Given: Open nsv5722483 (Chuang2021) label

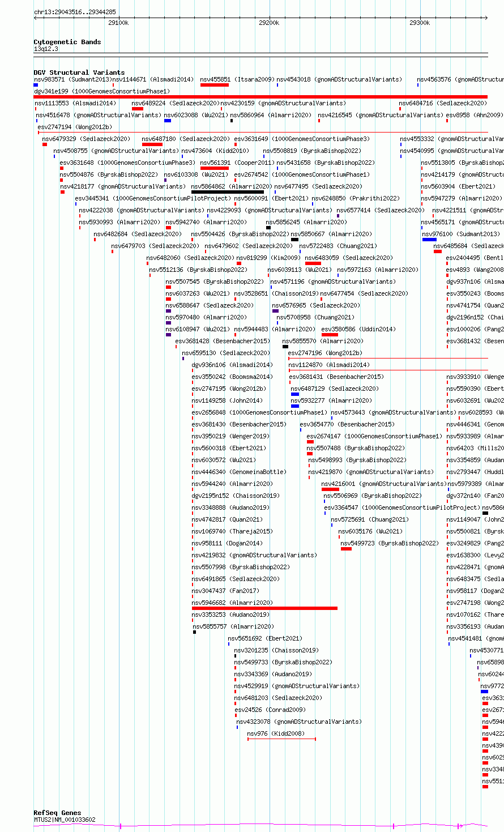Looking at the screenshot, I should coord(338,246).
